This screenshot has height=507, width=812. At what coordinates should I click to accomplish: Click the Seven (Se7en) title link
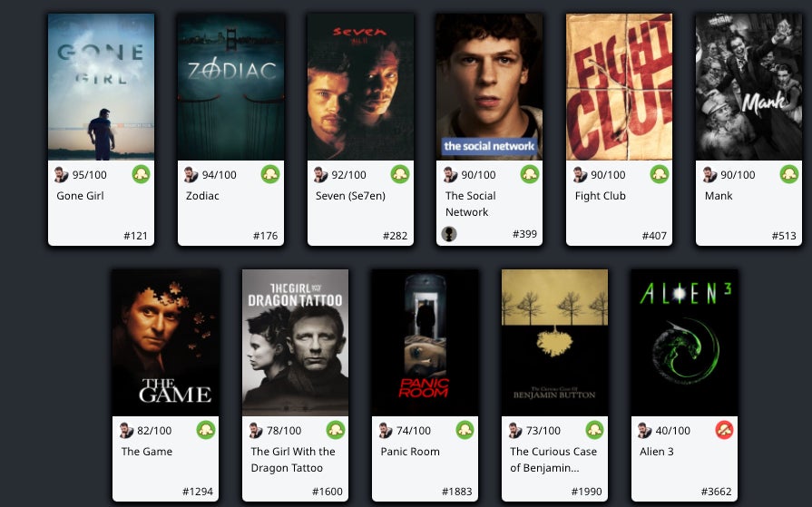(350, 196)
